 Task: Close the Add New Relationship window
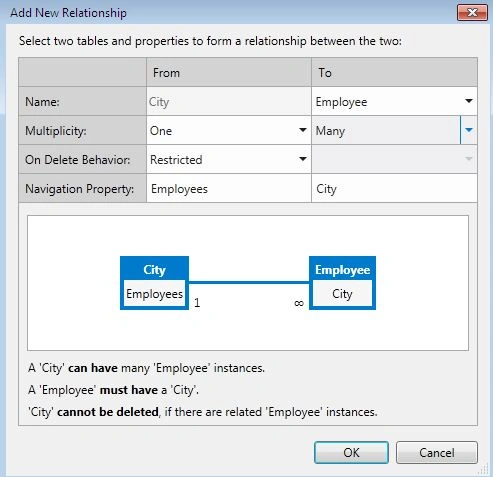(x=472, y=13)
